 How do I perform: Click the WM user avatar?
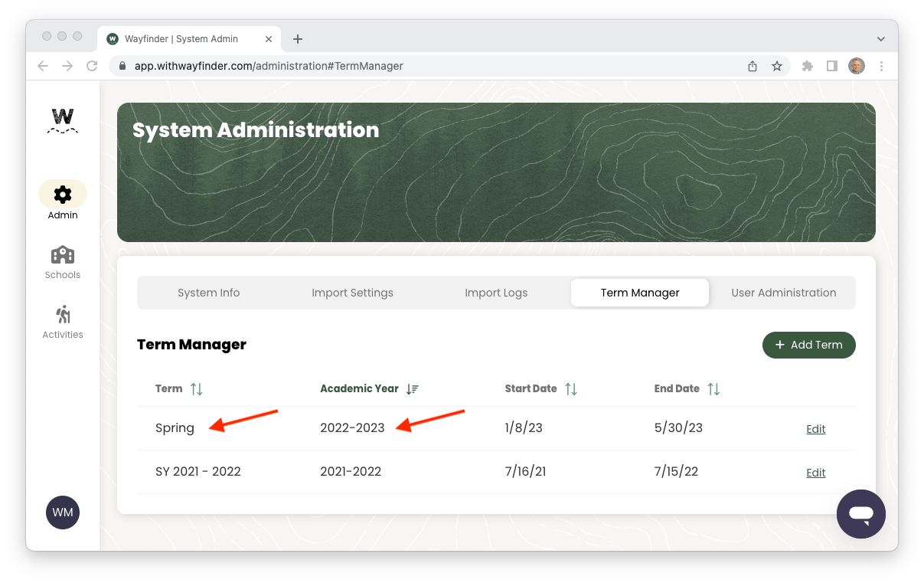(x=62, y=512)
